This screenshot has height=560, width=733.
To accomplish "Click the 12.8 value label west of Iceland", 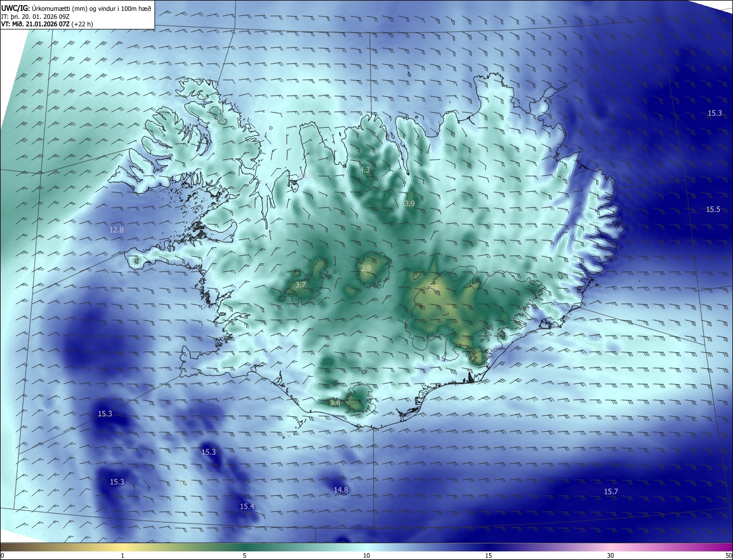I will pos(116,230).
